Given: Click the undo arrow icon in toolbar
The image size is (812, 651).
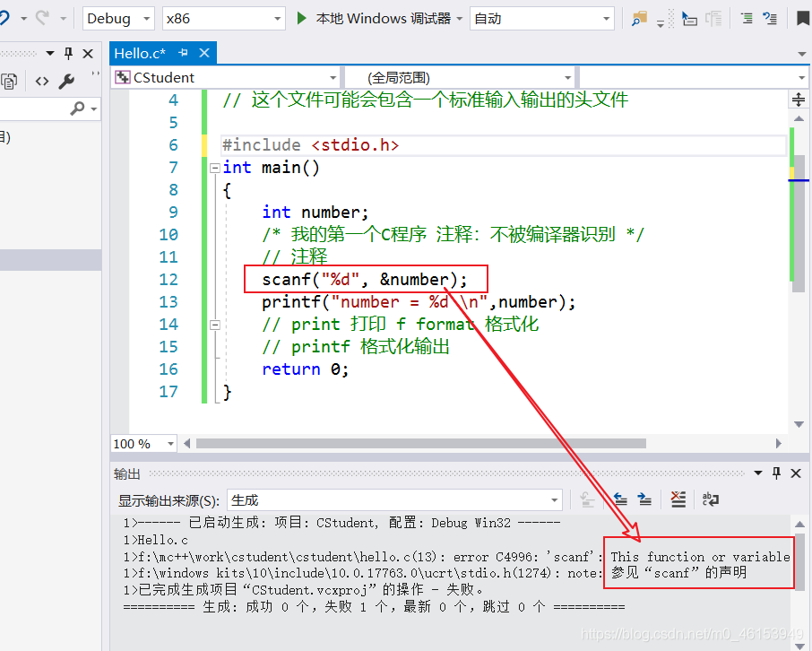Looking at the screenshot, I should (x=4, y=19).
